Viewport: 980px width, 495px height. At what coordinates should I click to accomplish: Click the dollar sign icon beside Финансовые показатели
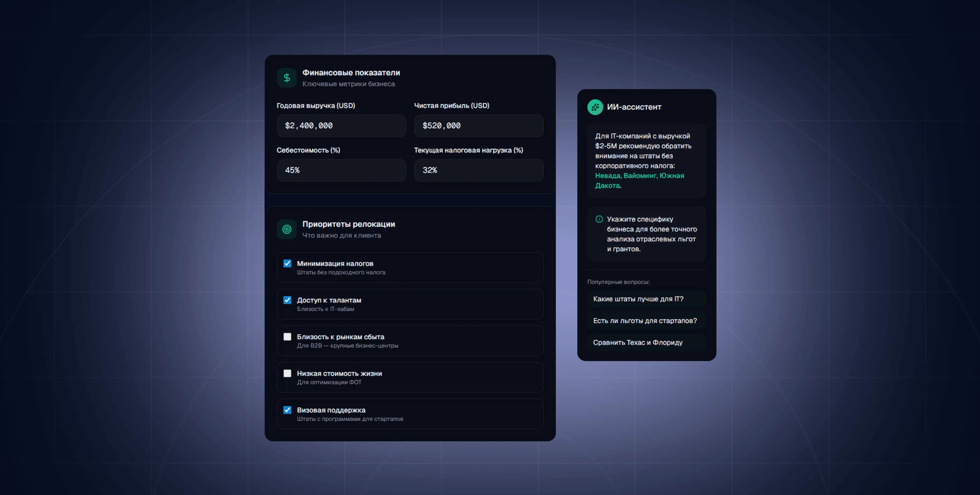coord(287,78)
